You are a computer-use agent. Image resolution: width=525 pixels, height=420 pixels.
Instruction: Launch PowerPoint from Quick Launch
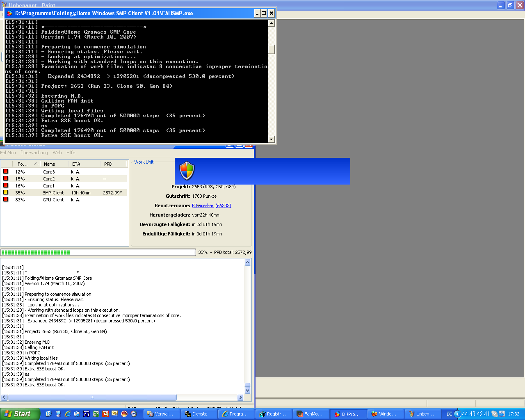coord(105,414)
